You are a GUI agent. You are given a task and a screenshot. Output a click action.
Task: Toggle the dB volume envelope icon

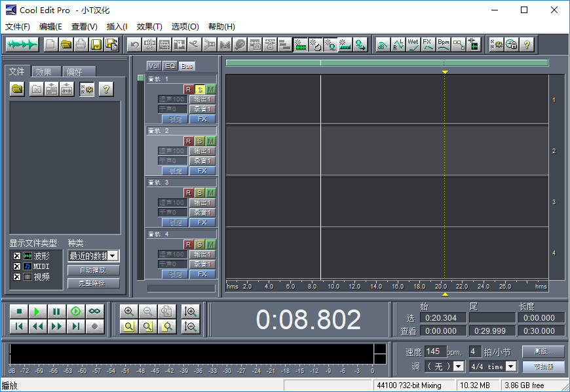tap(383, 45)
